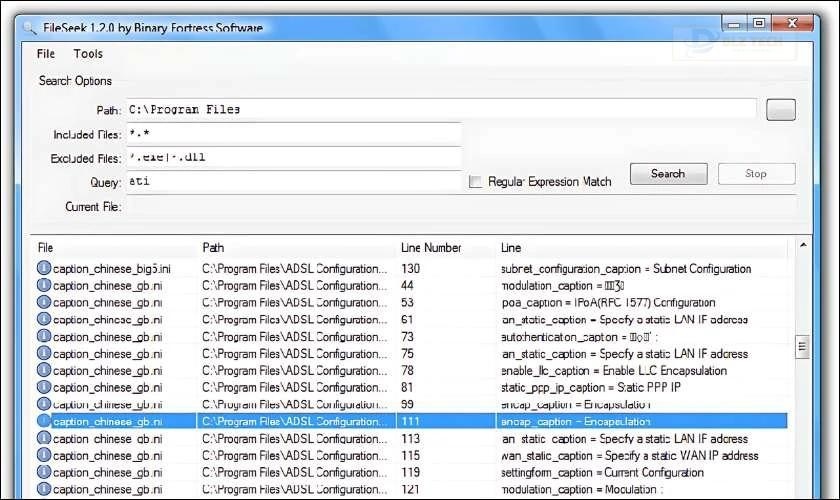Click info icon on line 119 row

click(43, 472)
